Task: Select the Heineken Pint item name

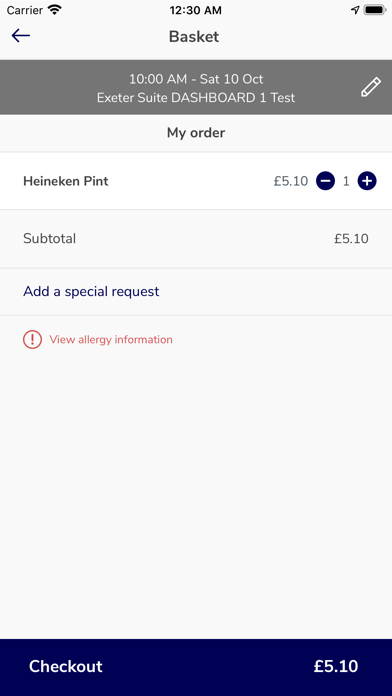Action: tap(66, 181)
